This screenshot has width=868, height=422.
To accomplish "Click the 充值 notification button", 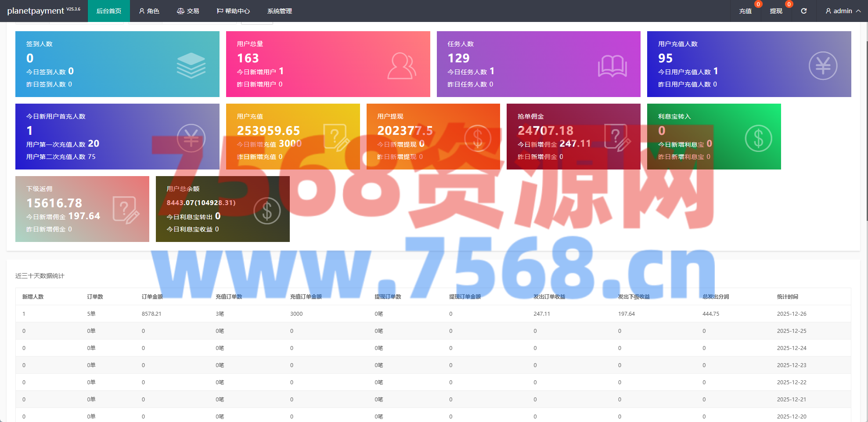I will [745, 11].
